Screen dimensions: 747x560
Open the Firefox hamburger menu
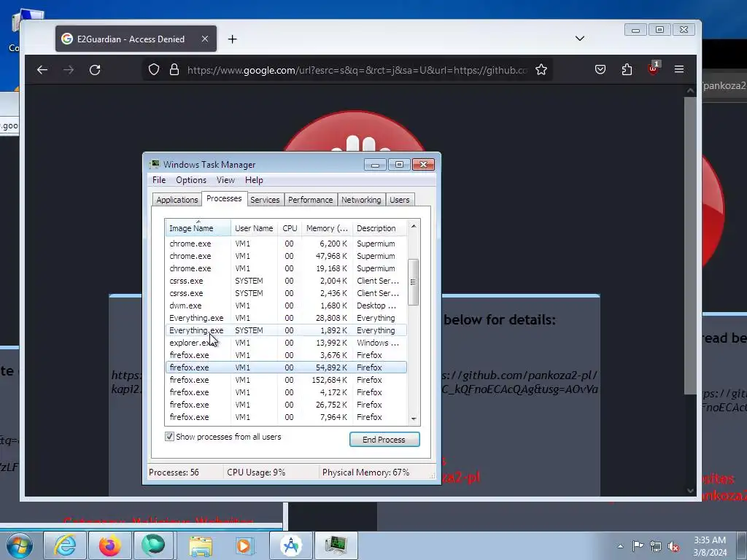click(679, 69)
